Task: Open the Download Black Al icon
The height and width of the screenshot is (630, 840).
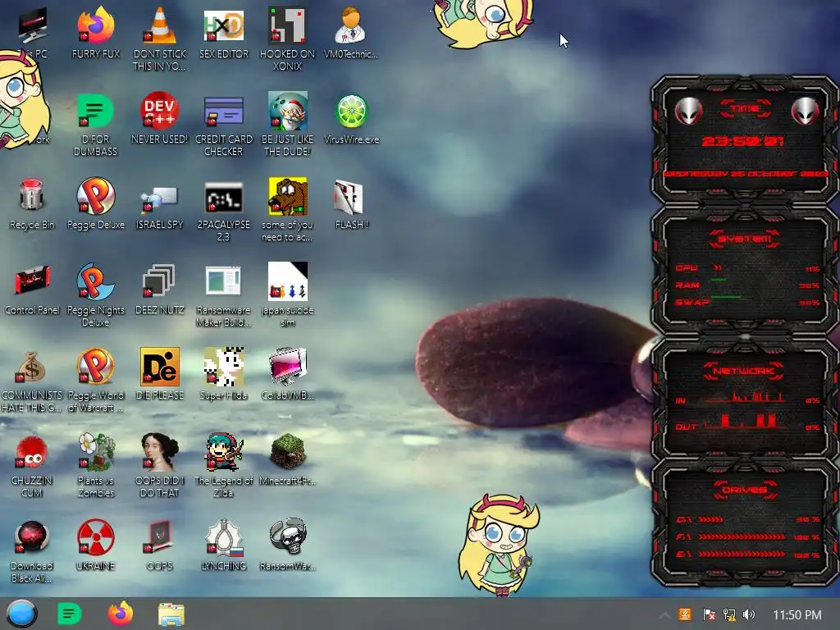Action: pos(32,536)
